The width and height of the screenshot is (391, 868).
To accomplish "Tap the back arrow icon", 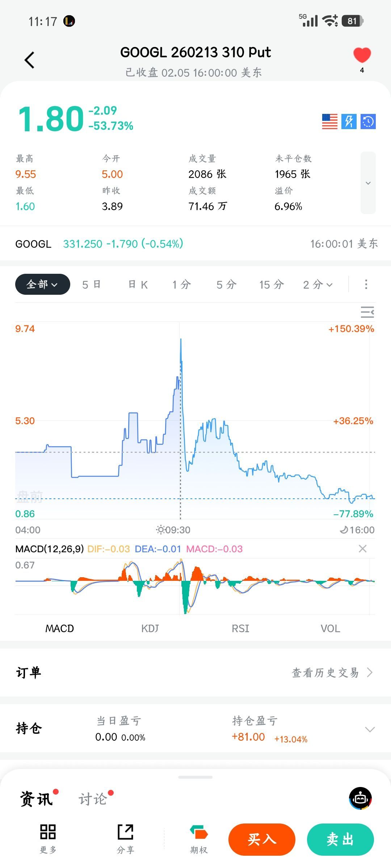I will click(x=30, y=60).
